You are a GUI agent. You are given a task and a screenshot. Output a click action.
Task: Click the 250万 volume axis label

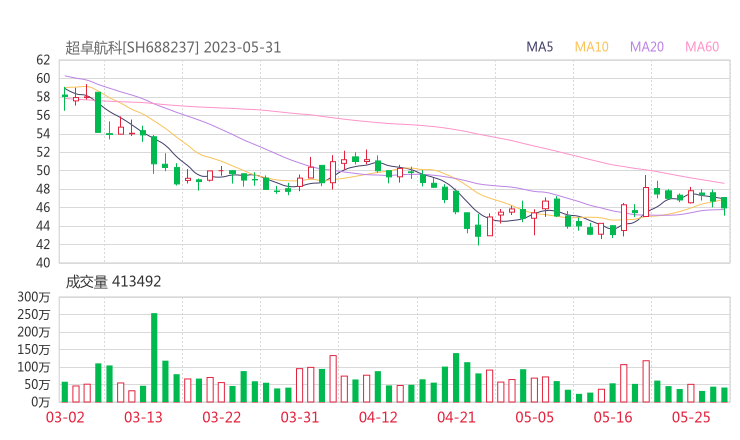(34, 314)
